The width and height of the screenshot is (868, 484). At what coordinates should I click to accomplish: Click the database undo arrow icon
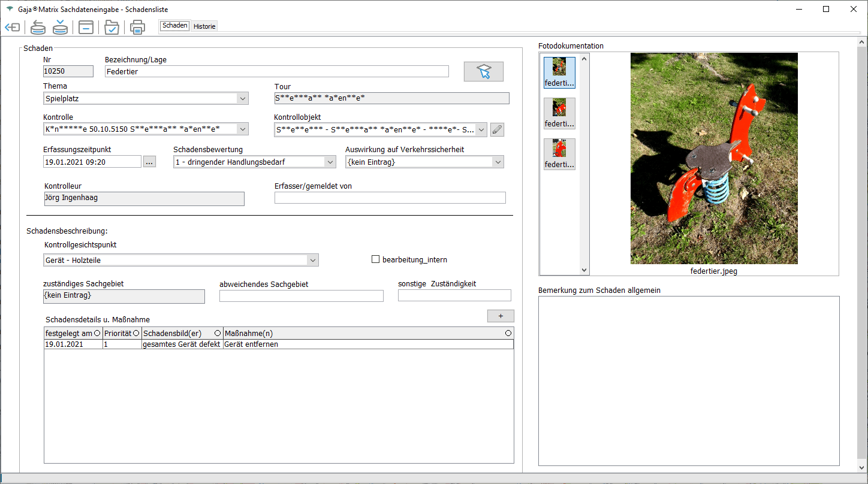point(38,28)
